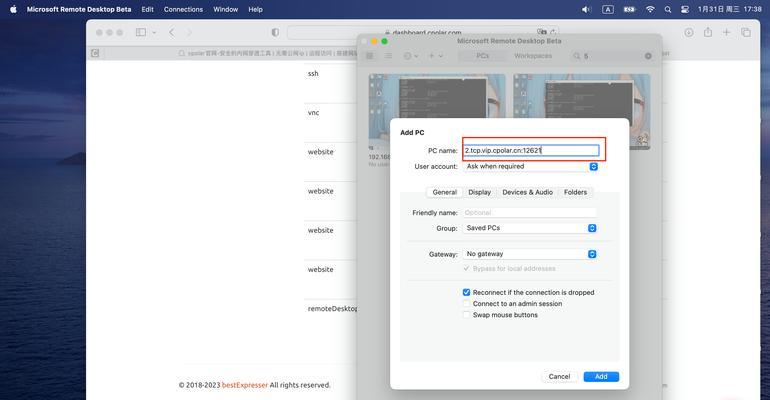The image size is (770, 400).
Task: Toggle the Safari sidebar icon
Action: (140, 32)
